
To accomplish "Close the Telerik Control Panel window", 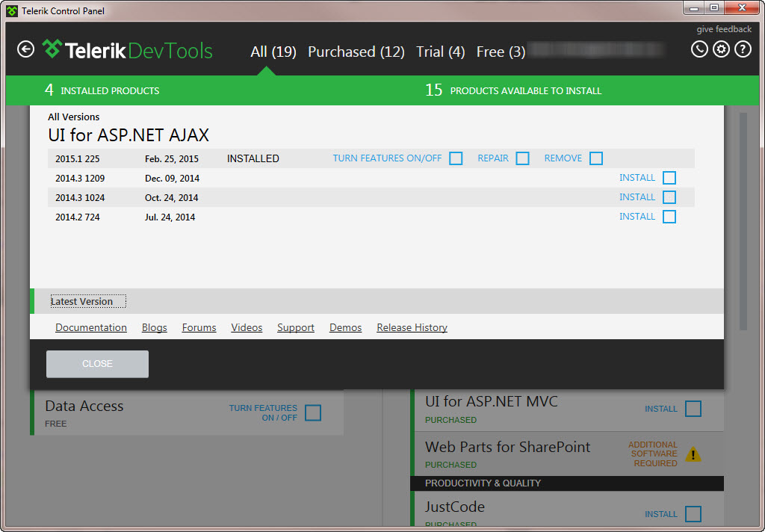I will [742, 8].
